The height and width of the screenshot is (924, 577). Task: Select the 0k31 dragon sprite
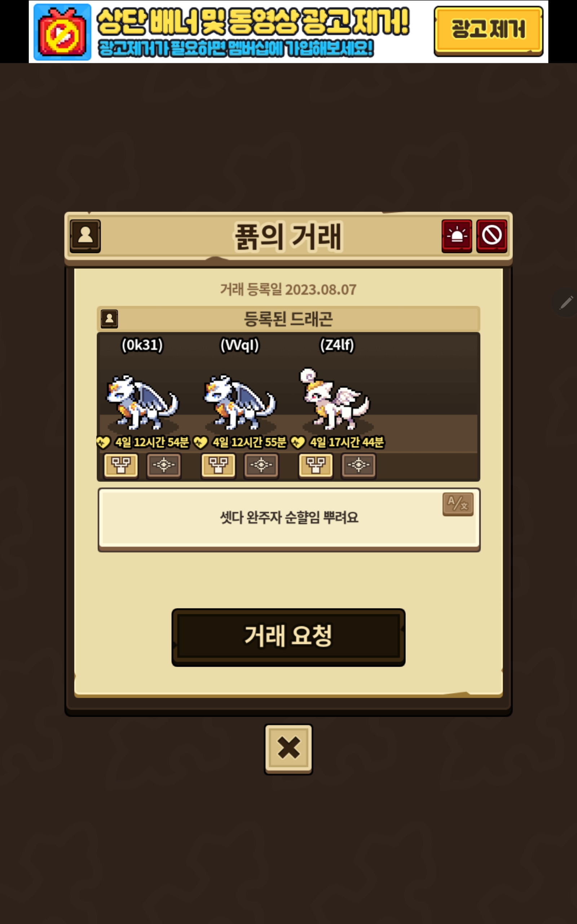click(142, 402)
